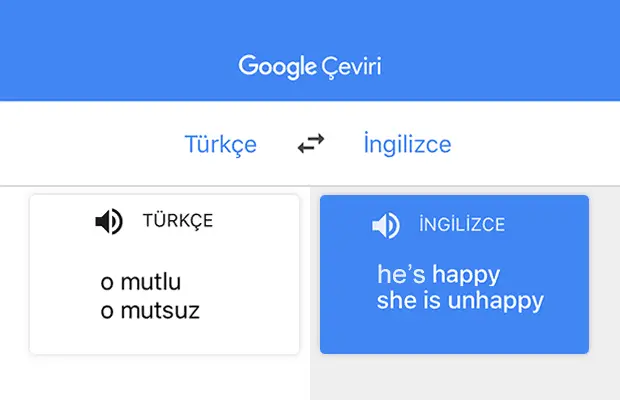Viewport: 620px width, 400px height.
Task: Click the "he's happy" translated line
Action: pyautogui.click(x=439, y=275)
